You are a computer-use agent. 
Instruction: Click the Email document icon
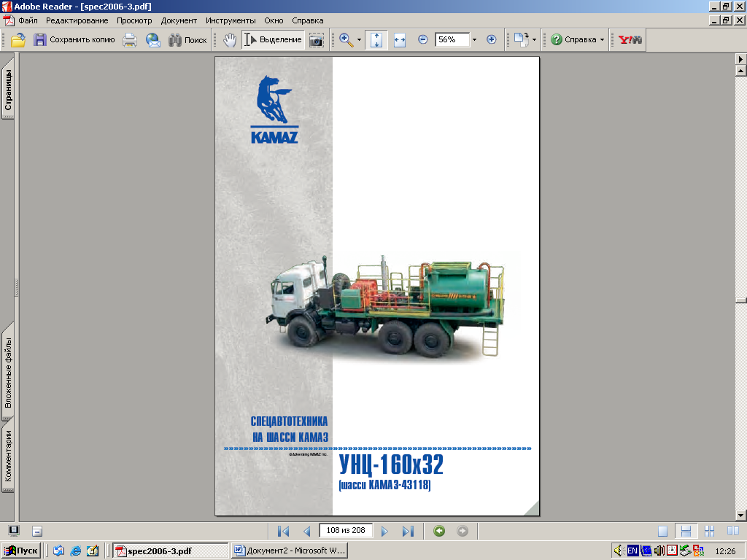[x=153, y=40]
